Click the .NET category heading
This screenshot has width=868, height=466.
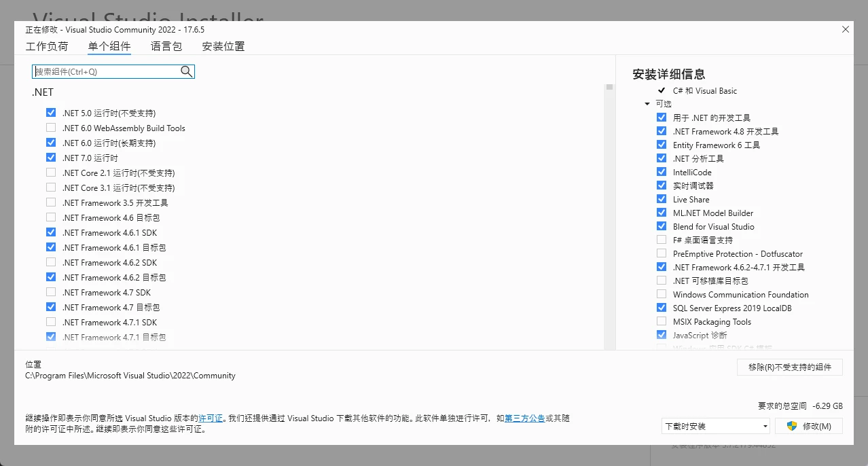(42, 92)
